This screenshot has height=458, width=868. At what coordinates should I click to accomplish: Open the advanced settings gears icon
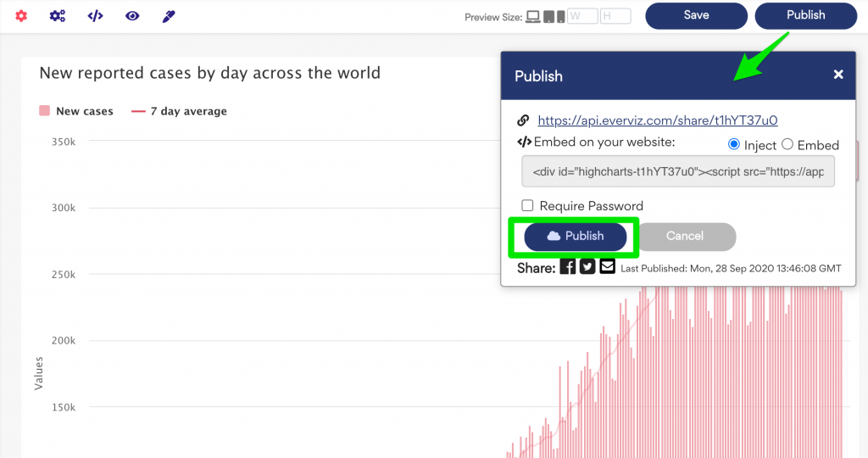58,15
